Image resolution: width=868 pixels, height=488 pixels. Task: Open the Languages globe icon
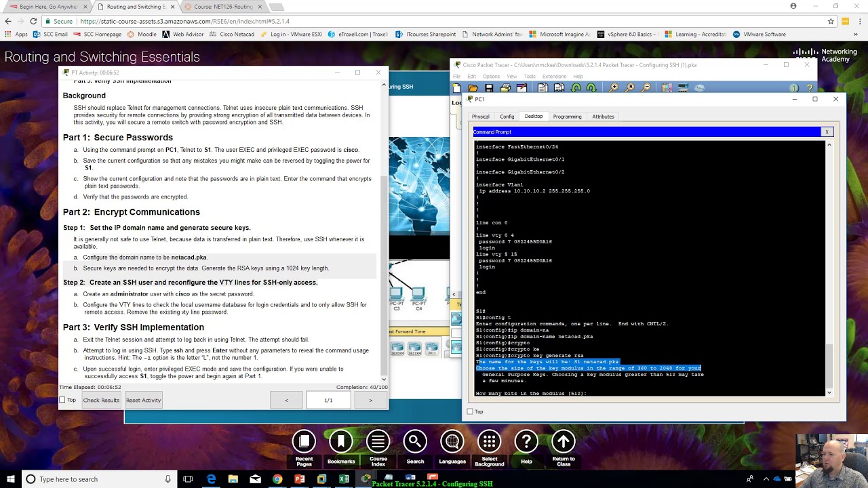click(x=452, y=442)
